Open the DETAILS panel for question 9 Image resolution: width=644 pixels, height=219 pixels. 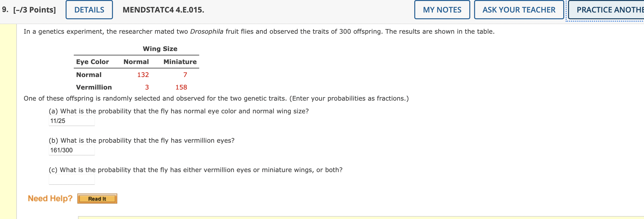(x=89, y=10)
